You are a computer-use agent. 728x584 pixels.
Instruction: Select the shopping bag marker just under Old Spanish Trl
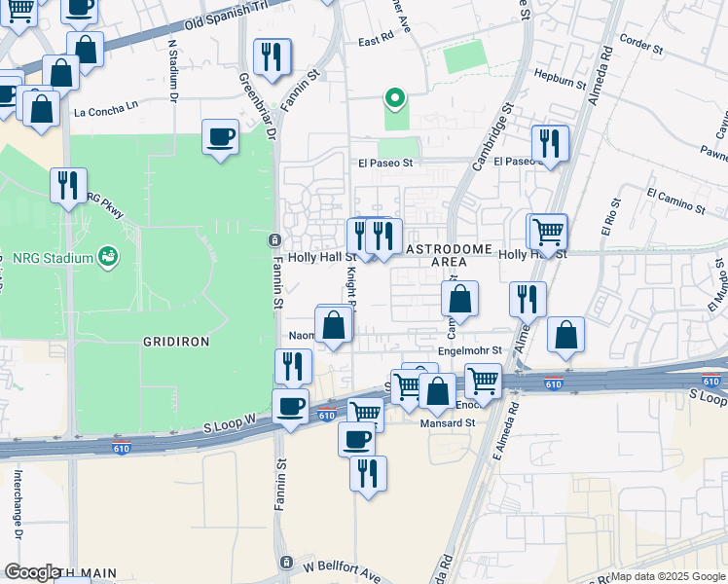pyautogui.click(x=86, y=53)
